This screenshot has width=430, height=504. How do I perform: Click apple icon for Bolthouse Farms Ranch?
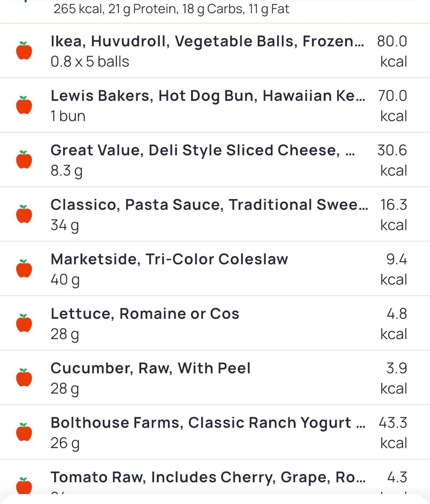24,432
